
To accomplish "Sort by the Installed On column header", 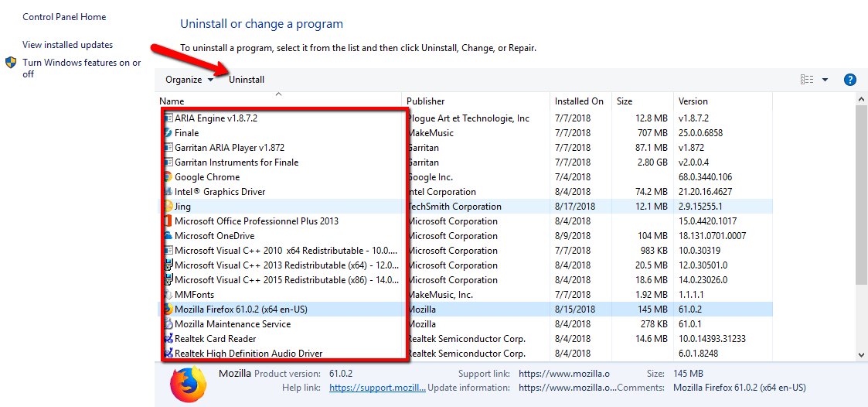I will tap(579, 101).
